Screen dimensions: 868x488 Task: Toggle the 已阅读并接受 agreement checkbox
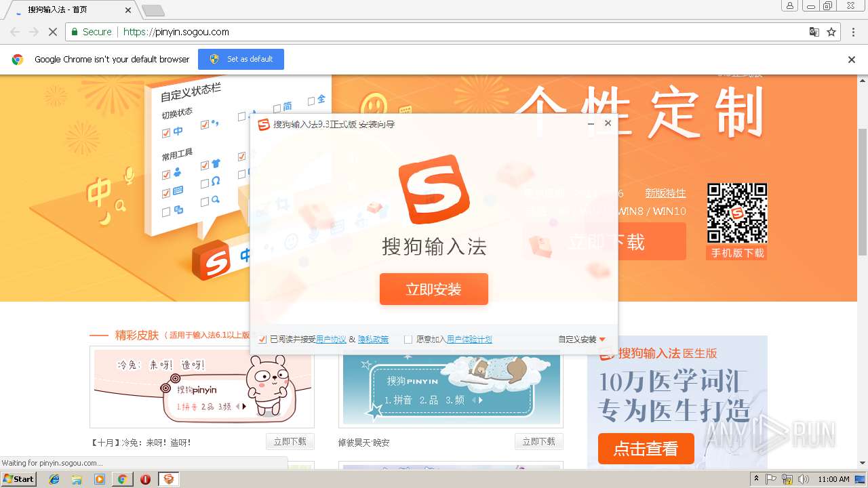(262, 340)
